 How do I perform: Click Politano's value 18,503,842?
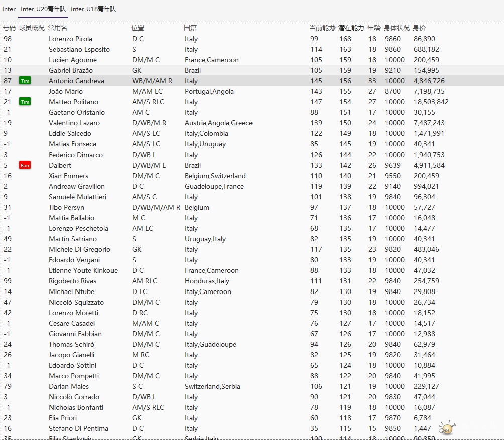(431, 102)
